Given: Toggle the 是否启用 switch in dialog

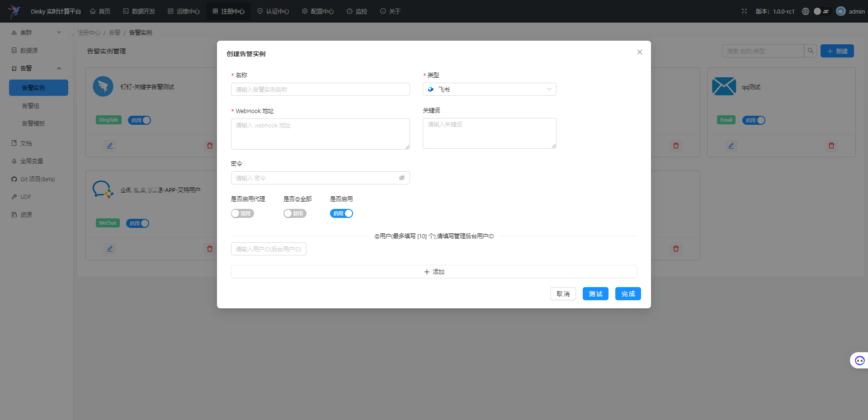Looking at the screenshot, I should point(341,213).
